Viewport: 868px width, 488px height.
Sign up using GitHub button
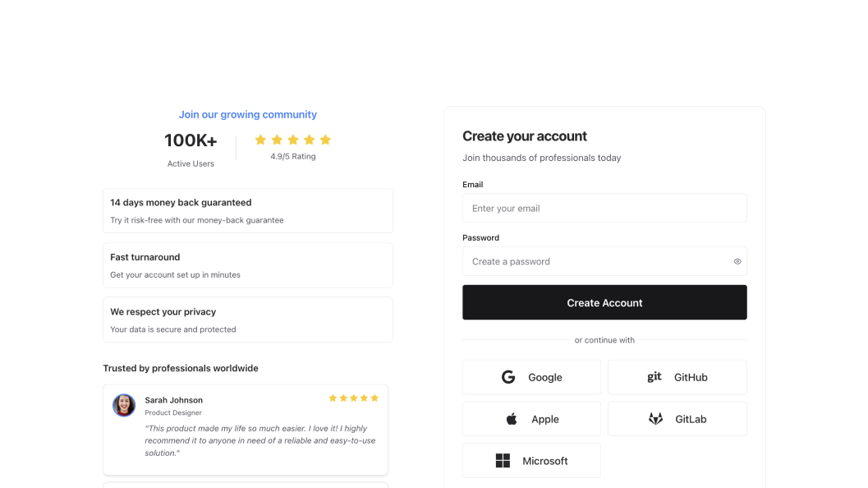pyautogui.click(x=677, y=377)
